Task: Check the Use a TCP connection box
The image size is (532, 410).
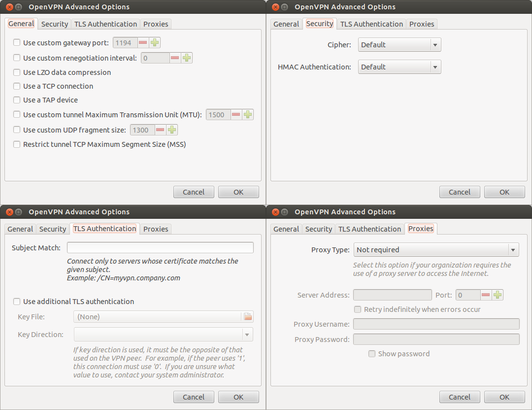Action: pos(17,86)
